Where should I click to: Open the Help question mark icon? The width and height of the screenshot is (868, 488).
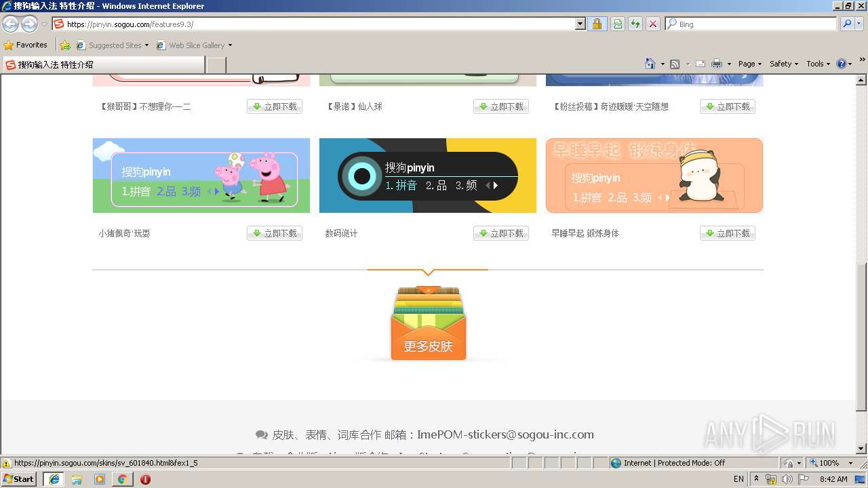[x=842, y=64]
